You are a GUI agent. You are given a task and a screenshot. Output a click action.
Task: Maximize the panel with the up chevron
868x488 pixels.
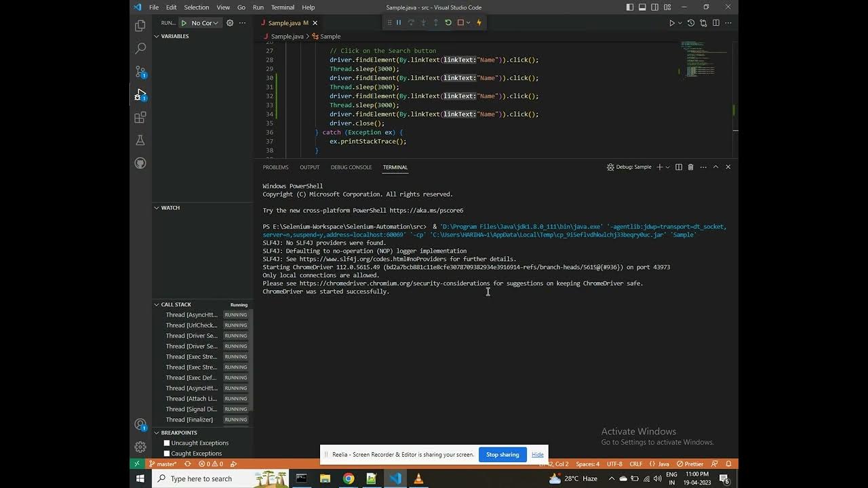(x=715, y=167)
